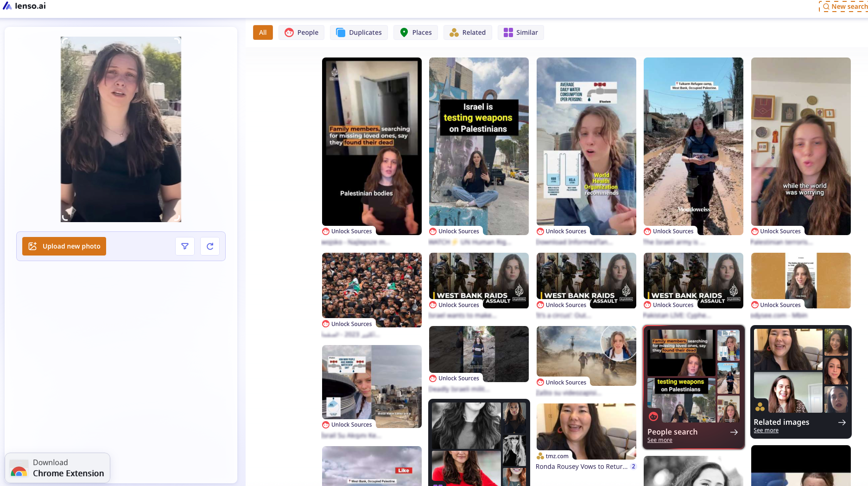Click the Duplicates stack icon in tab

(341, 32)
